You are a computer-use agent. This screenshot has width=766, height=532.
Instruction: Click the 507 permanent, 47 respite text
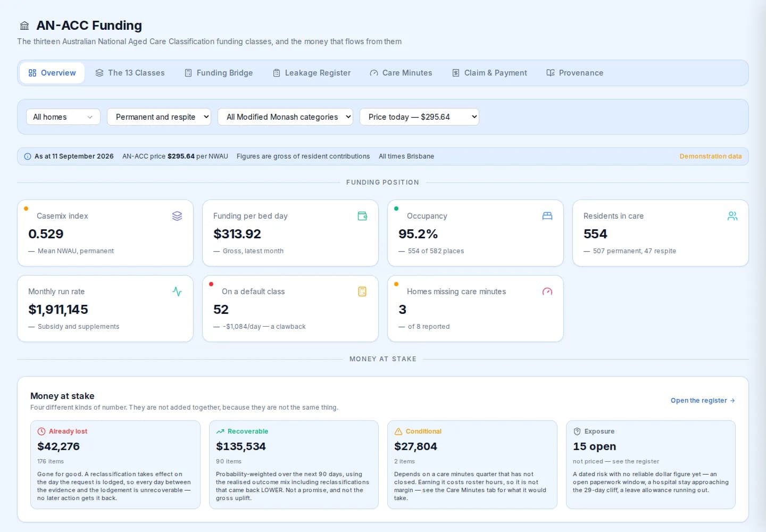pyautogui.click(x=635, y=251)
